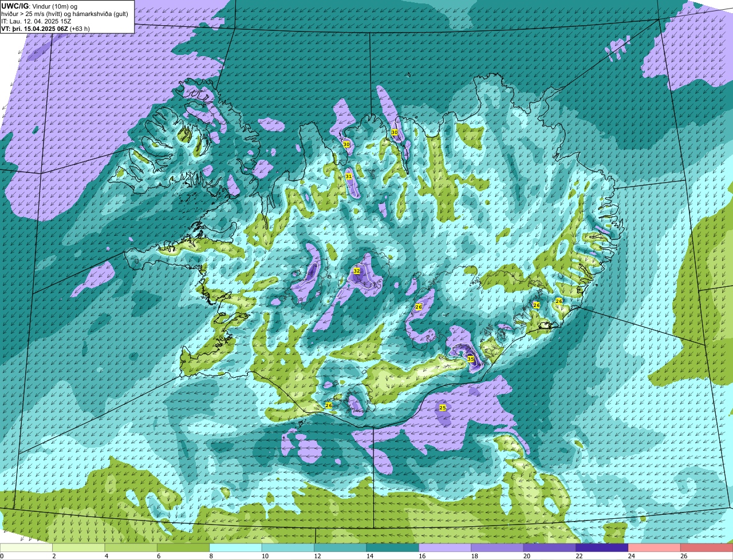Viewport: 733px width, 560px height.
Task: Select the 22–24 m/s dark indigo swatch
Action: pos(602,547)
